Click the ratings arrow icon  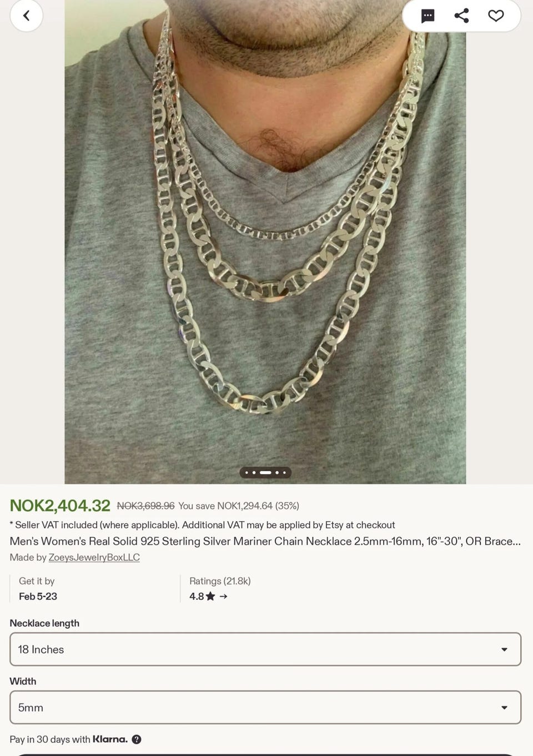tap(223, 597)
